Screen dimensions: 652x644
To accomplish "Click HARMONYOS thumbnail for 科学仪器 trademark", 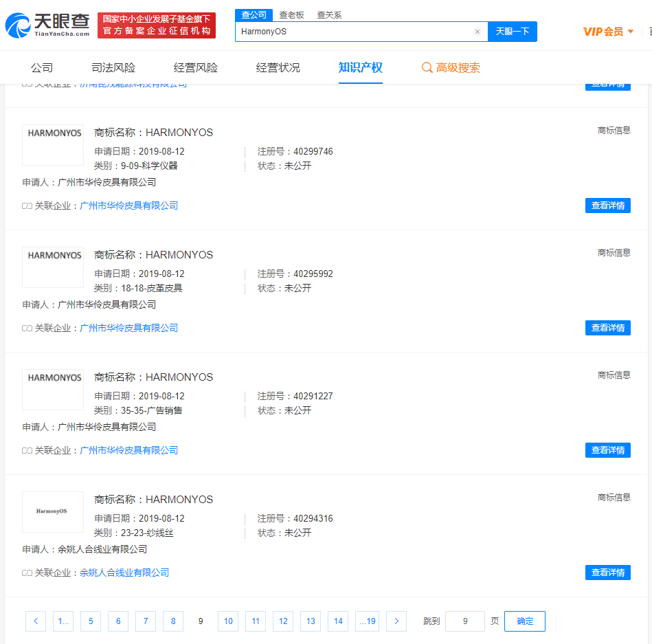I will click(53, 145).
